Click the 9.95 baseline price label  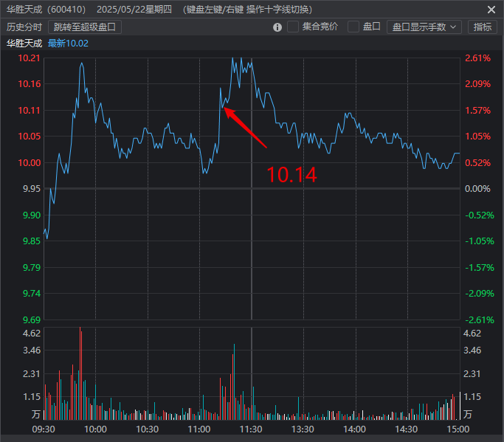30,189
